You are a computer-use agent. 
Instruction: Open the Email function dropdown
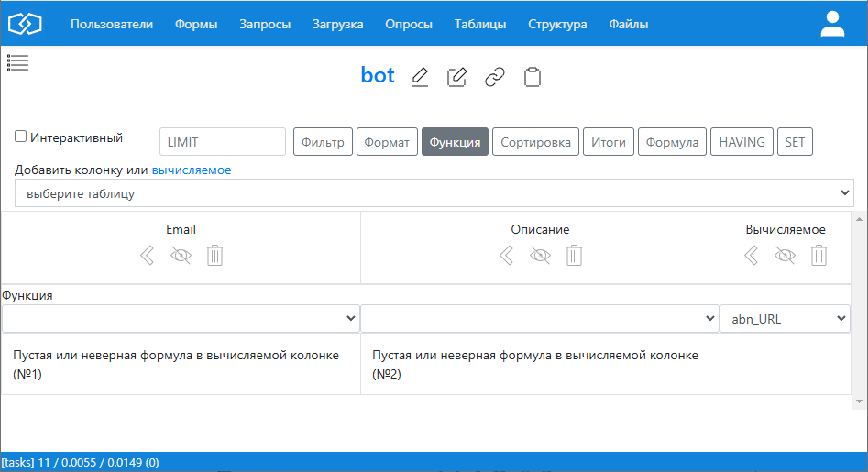pos(181,319)
